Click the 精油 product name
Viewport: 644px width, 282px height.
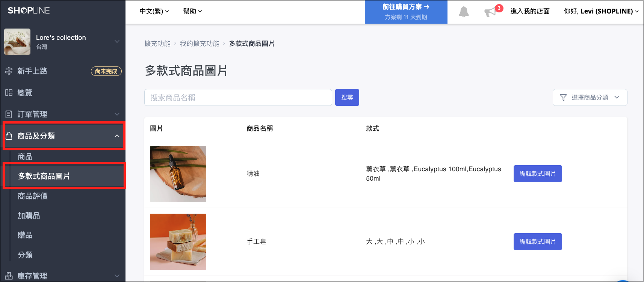tap(253, 173)
